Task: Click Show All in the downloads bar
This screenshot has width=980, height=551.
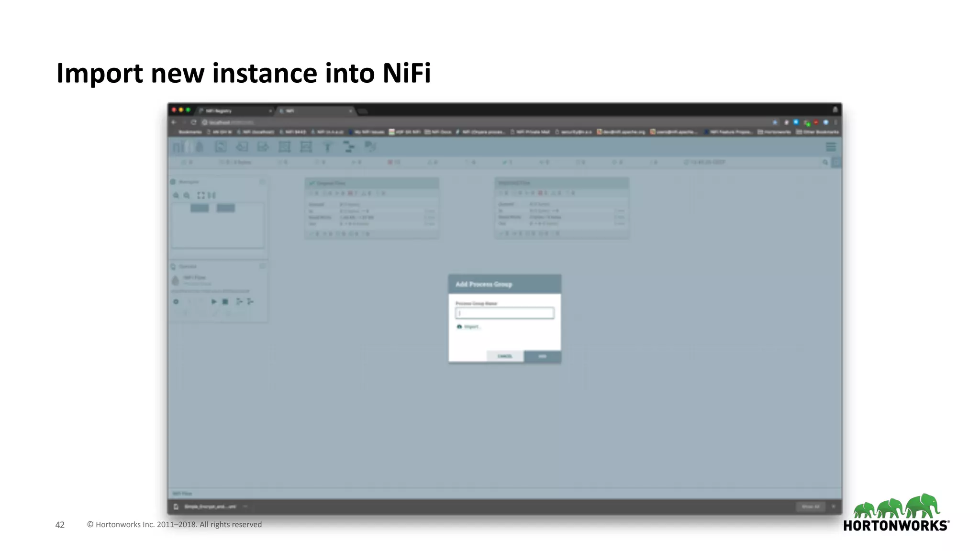Action: point(810,507)
